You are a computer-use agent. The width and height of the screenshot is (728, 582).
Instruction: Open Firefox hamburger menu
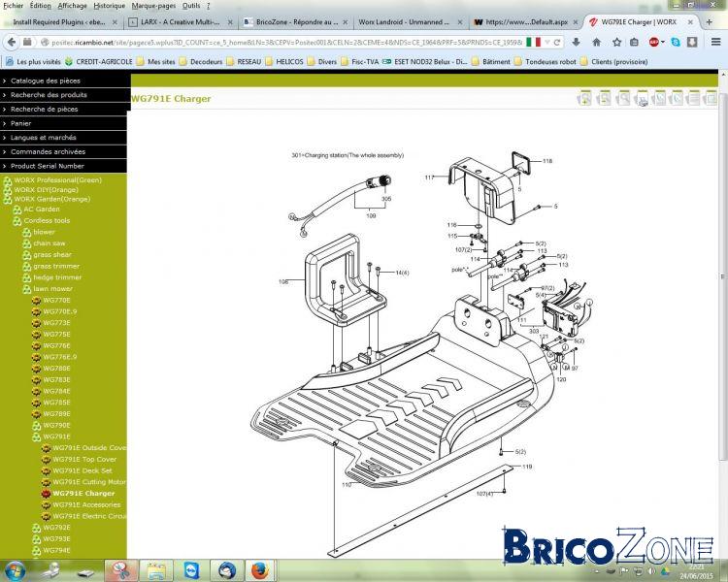tap(716, 42)
